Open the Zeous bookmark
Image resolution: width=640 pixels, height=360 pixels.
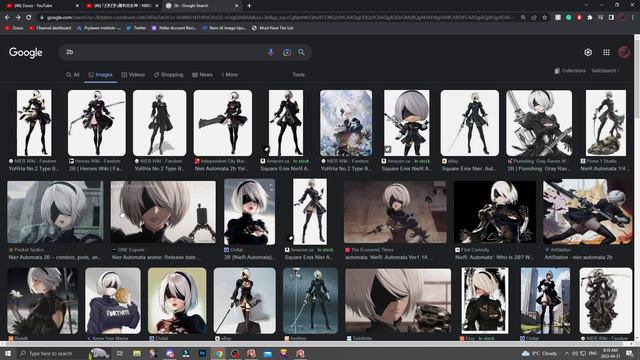pos(14,28)
